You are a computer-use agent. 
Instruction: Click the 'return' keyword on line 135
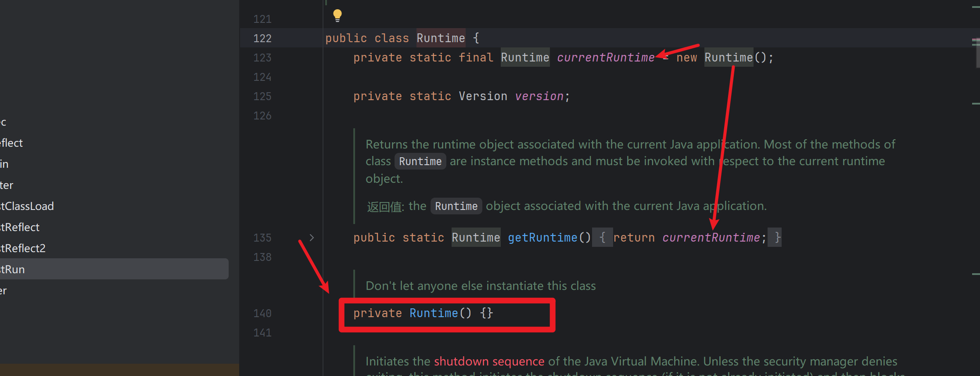[x=634, y=238]
